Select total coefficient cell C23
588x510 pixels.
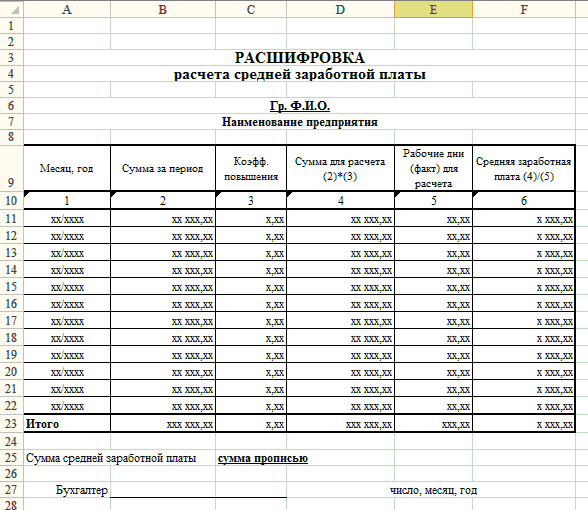tap(251, 424)
